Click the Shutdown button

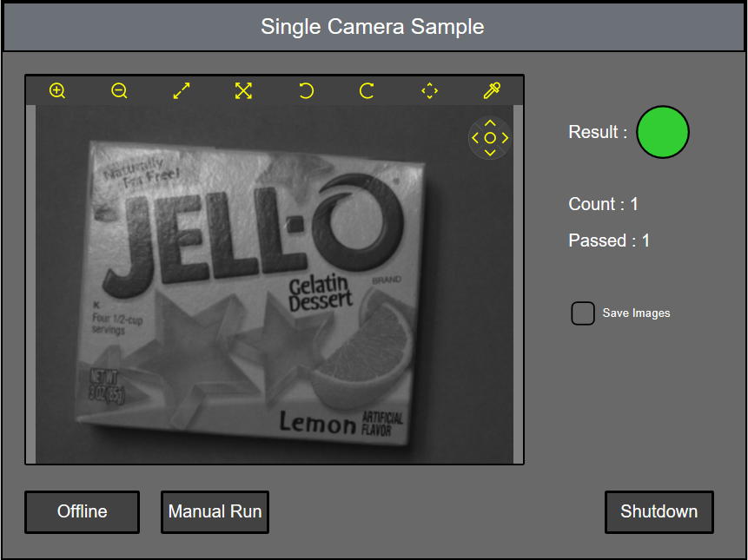click(x=659, y=511)
